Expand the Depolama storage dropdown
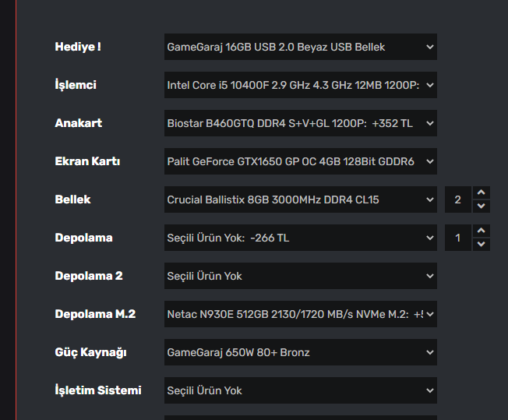The width and height of the screenshot is (508, 420). pyautogui.click(x=300, y=238)
